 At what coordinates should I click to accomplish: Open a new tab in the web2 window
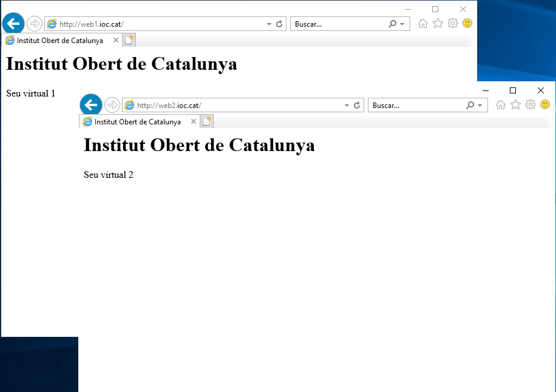click(207, 122)
